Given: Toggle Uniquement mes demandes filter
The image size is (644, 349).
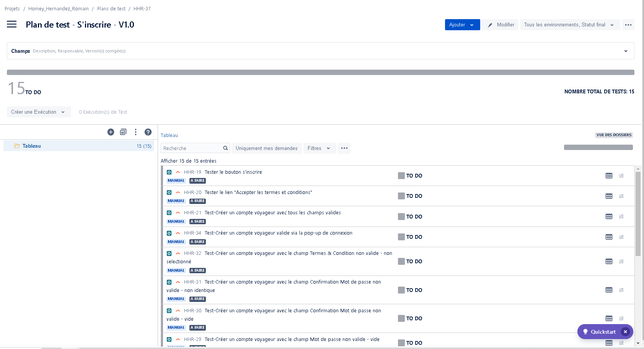Looking at the screenshot, I should pyautogui.click(x=266, y=148).
